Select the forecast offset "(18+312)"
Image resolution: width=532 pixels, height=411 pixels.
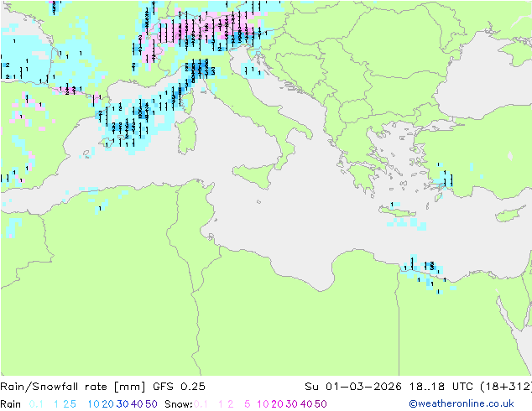point(506,387)
